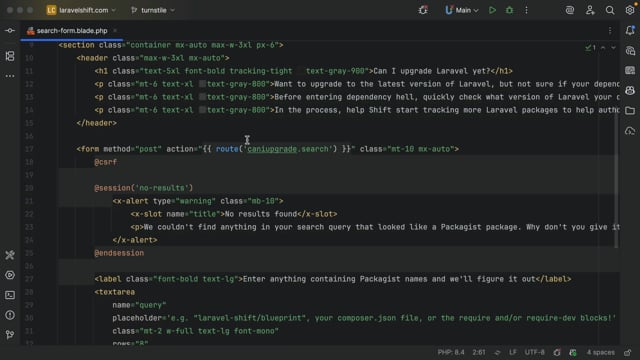
Task: Open Search Everywhere magnifier
Action: 610,10
